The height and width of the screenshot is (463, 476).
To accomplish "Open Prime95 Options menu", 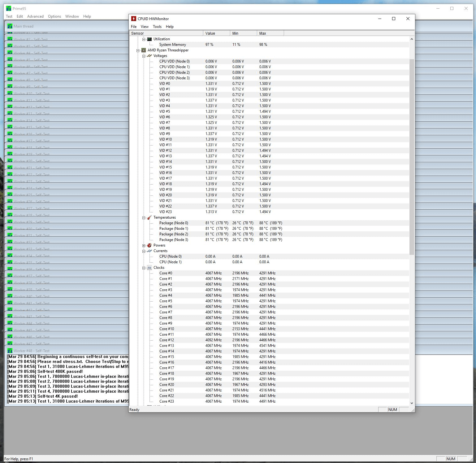I will pyautogui.click(x=54, y=16).
